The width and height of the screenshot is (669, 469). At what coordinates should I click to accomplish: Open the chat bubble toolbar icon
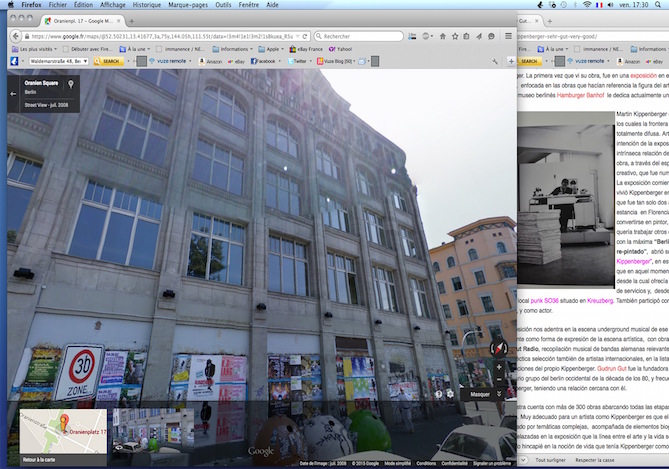coord(491,36)
